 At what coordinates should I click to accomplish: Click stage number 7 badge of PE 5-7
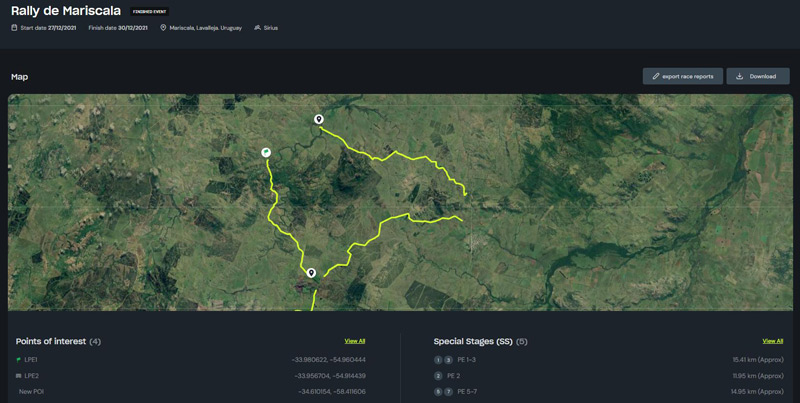(448, 392)
